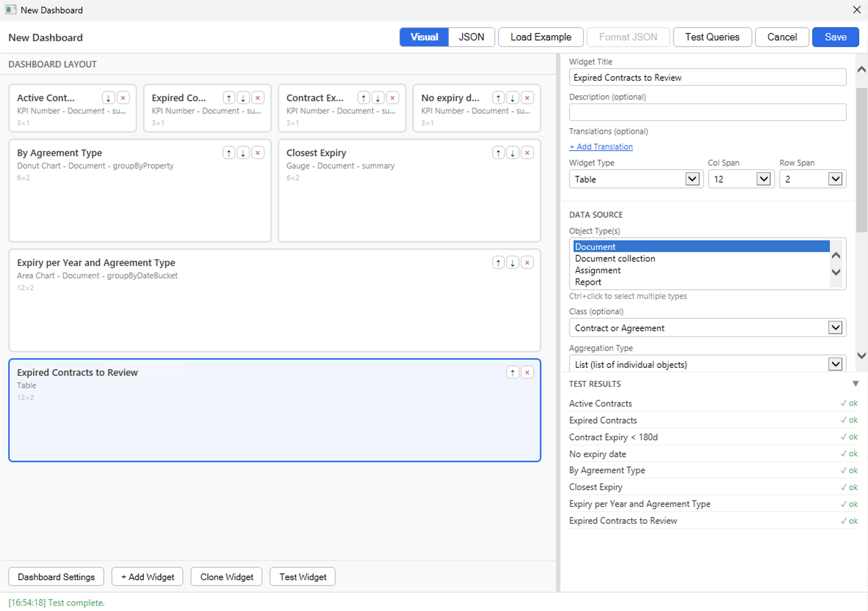The height and width of the screenshot is (611, 868).
Task: Edit the Widget Title field
Action: coord(708,78)
